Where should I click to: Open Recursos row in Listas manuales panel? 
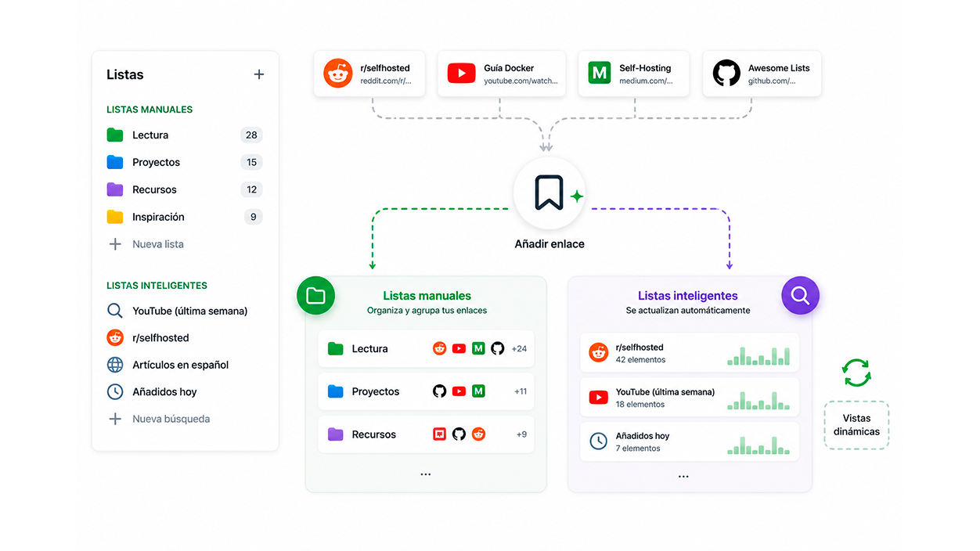point(426,434)
